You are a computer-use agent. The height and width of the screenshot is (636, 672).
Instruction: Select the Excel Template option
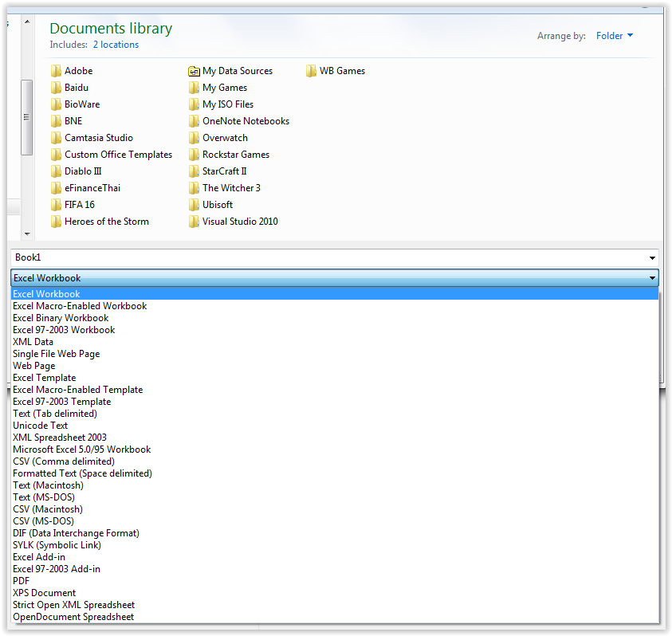(x=334, y=378)
